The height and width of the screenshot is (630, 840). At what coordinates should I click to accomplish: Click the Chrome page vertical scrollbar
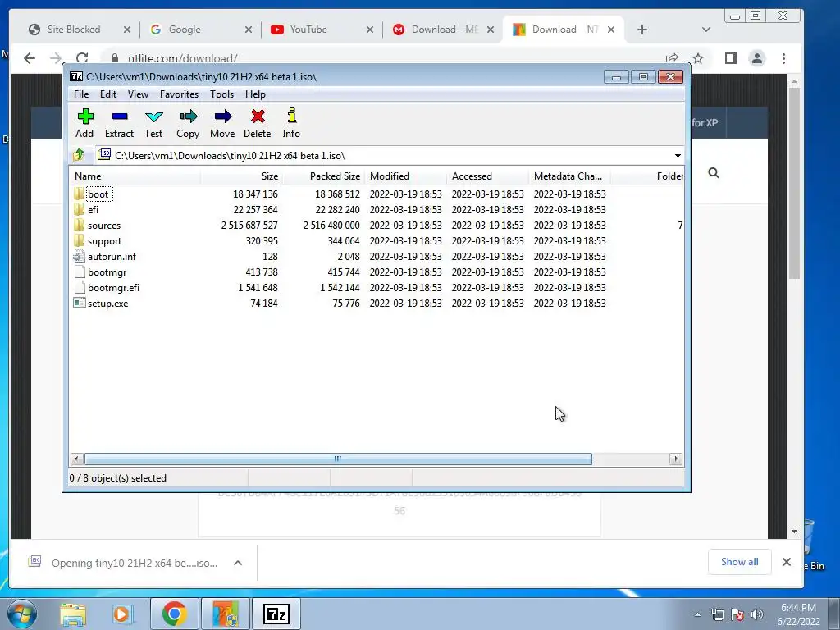pos(794,182)
